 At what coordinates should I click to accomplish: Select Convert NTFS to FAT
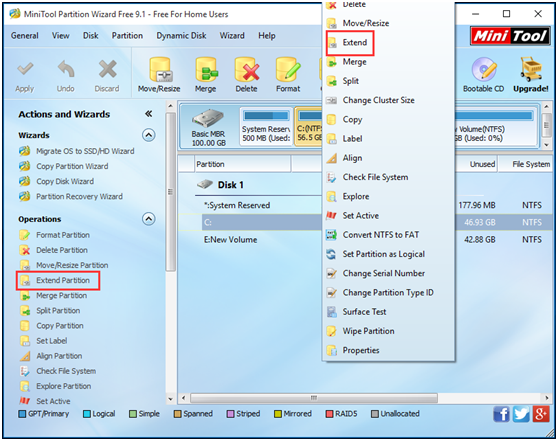[x=380, y=235]
